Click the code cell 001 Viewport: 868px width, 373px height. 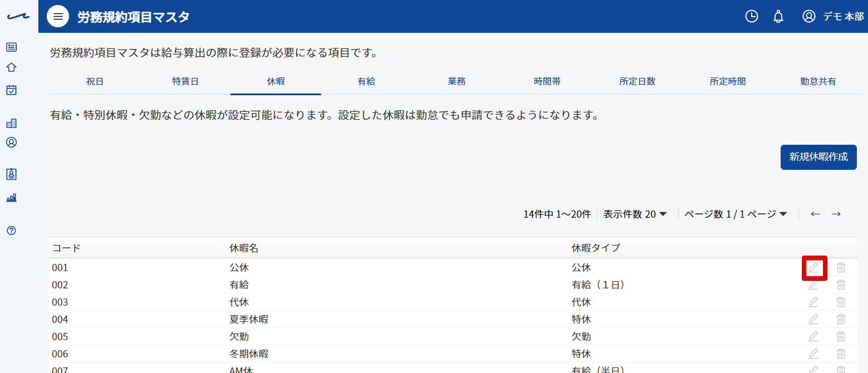(60, 268)
